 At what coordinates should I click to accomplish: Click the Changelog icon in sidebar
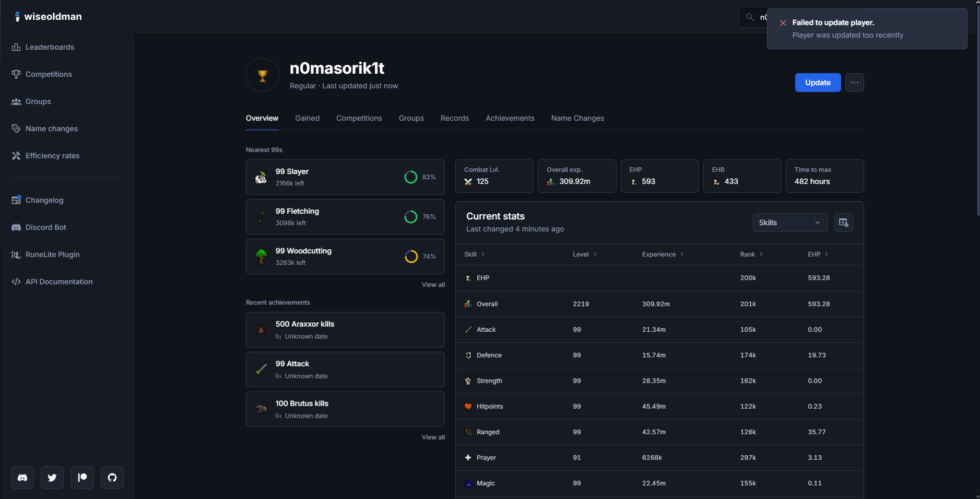pos(16,200)
